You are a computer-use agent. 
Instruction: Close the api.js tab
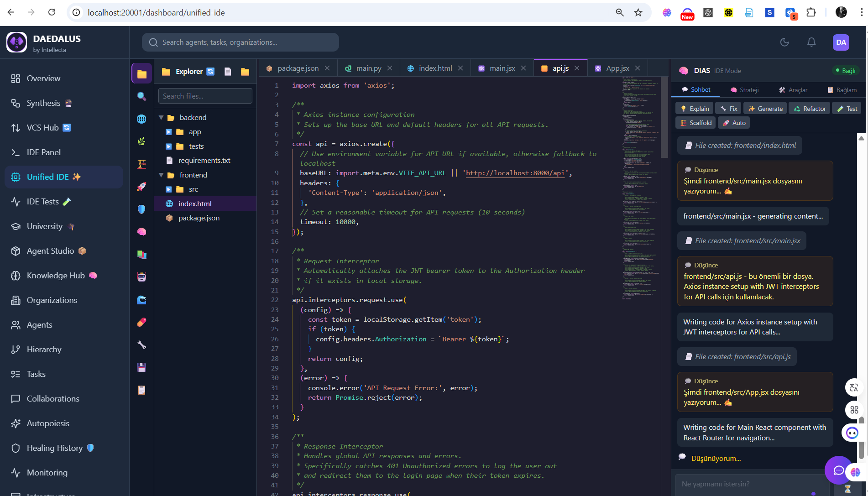(577, 68)
